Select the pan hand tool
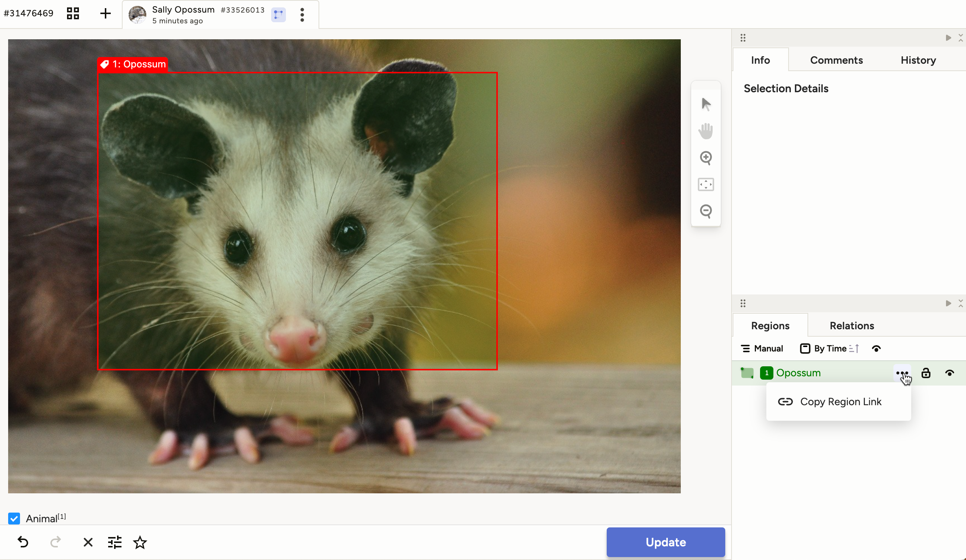 tap(706, 130)
